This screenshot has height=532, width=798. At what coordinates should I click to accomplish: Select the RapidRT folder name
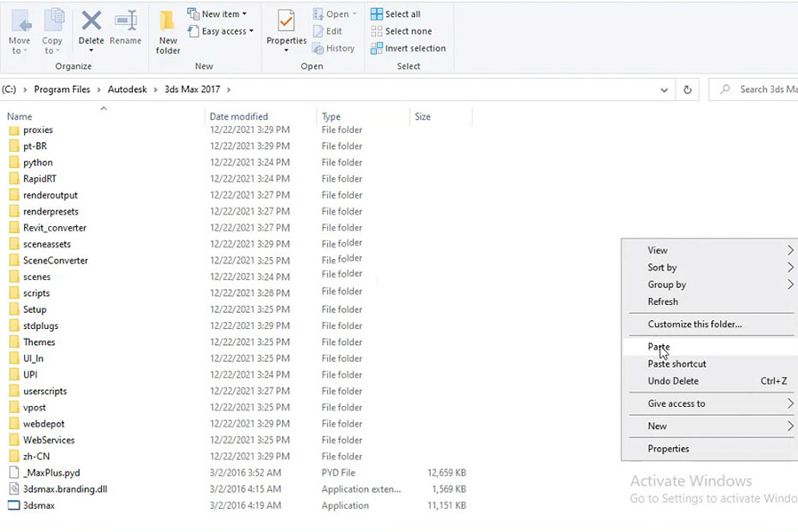(x=40, y=179)
